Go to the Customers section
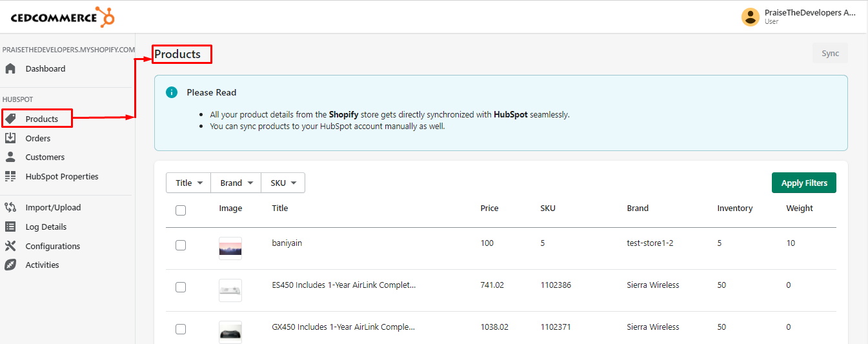This screenshot has width=868, height=344. point(45,157)
